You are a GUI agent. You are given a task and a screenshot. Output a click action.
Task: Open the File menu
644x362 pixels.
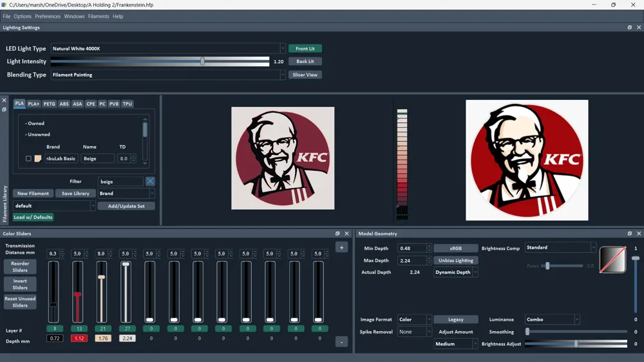[6, 17]
